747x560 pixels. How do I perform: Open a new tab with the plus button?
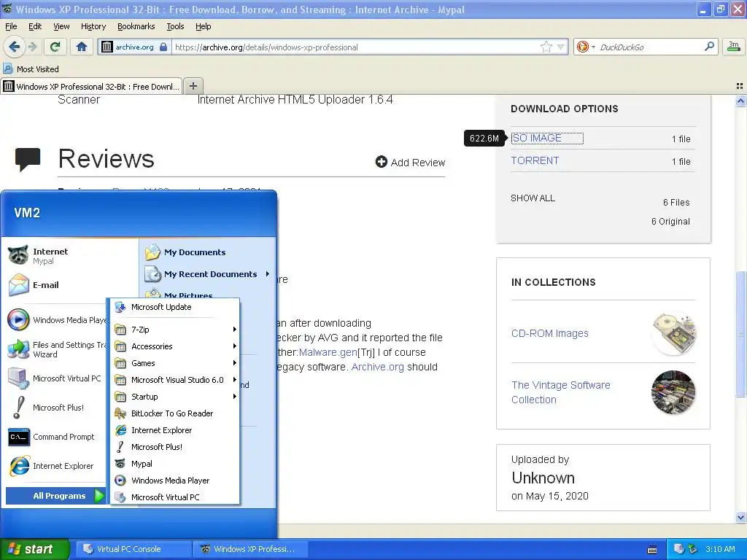click(x=193, y=86)
